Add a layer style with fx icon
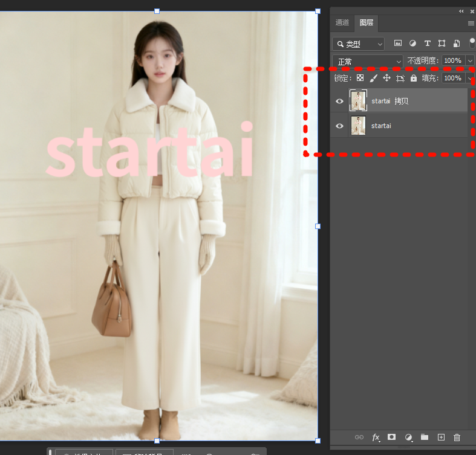The image size is (476, 455). (x=376, y=437)
